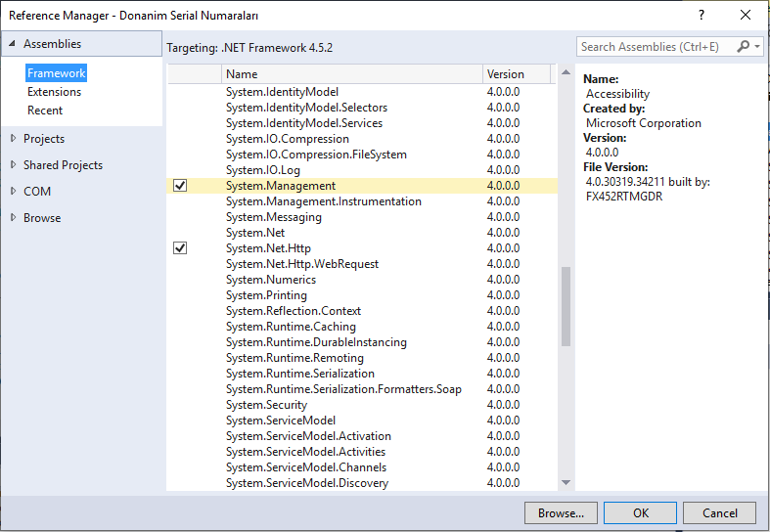The width and height of the screenshot is (770, 532).
Task: Expand the COM section
Action: [14, 191]
